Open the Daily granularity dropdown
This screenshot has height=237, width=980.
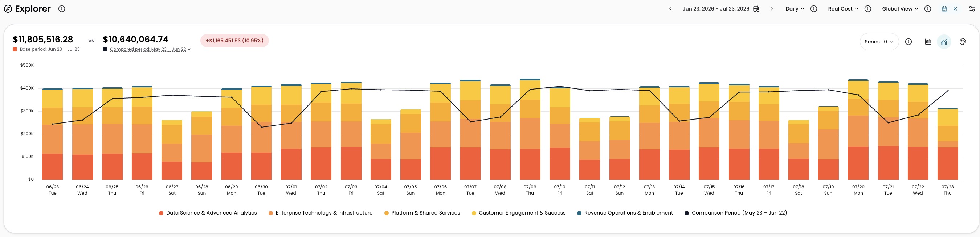coord(795,9)
